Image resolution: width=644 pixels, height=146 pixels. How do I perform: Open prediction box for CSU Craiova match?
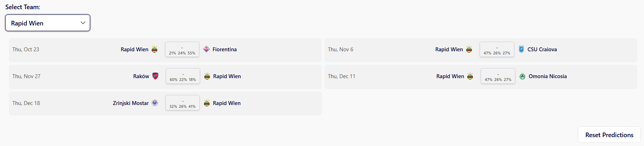pyautogui.click(x=497, y=49)
